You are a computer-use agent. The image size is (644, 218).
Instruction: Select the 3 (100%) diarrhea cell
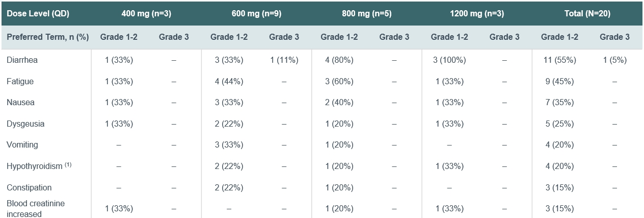(449, 60)
